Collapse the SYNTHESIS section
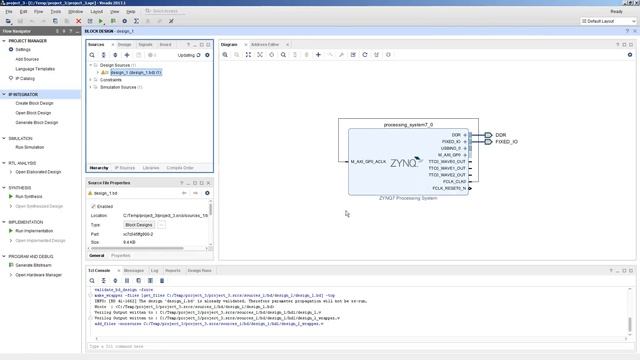 [x=4, y=188]
